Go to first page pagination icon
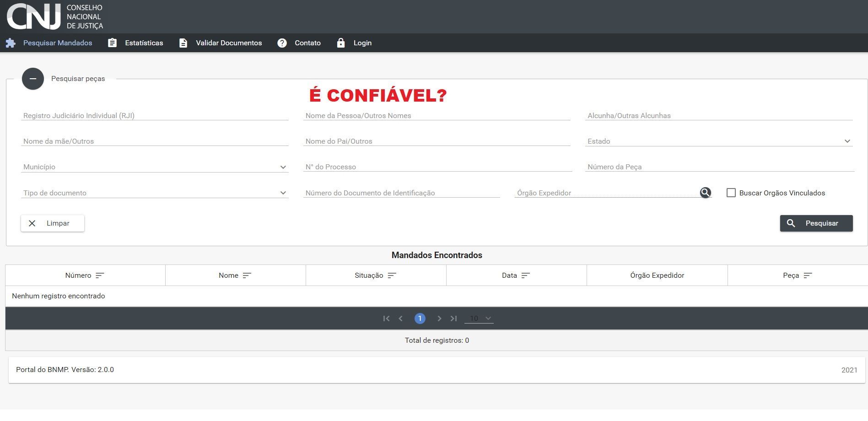Screen dimensions: 868x421 point(386,318)
